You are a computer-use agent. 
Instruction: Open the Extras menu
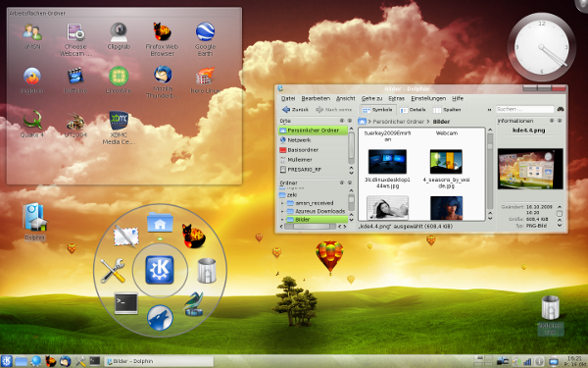(396, 98)
